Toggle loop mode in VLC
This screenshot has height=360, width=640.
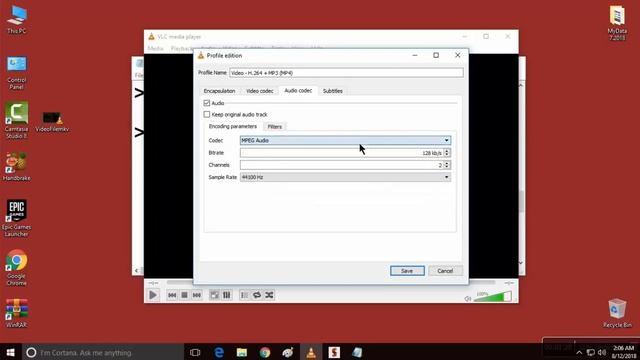pyautogui.click(x=257, y=295)
